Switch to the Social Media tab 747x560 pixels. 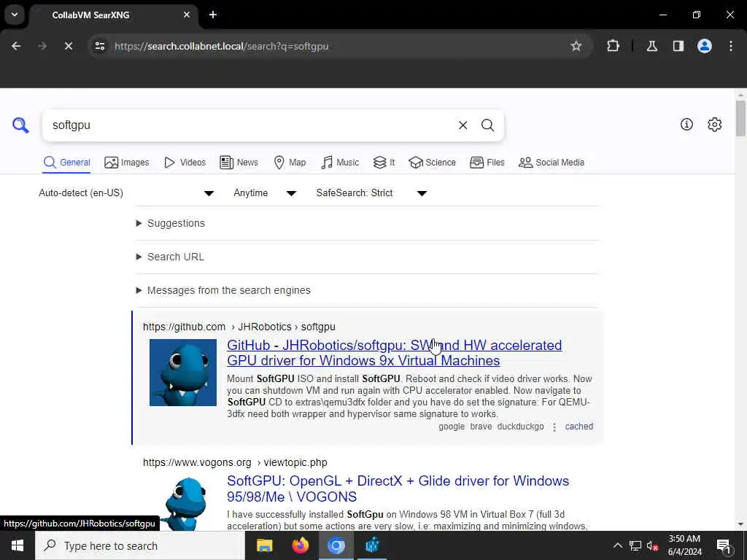(551, 163)
